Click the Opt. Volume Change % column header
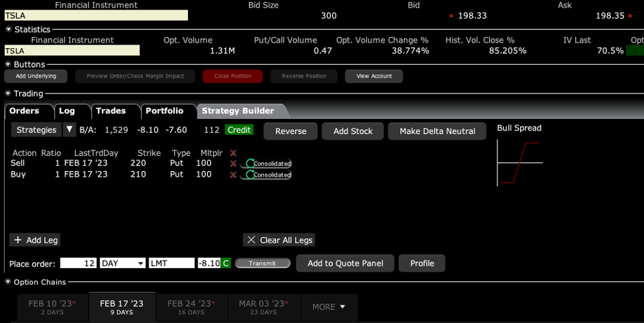 383,41
